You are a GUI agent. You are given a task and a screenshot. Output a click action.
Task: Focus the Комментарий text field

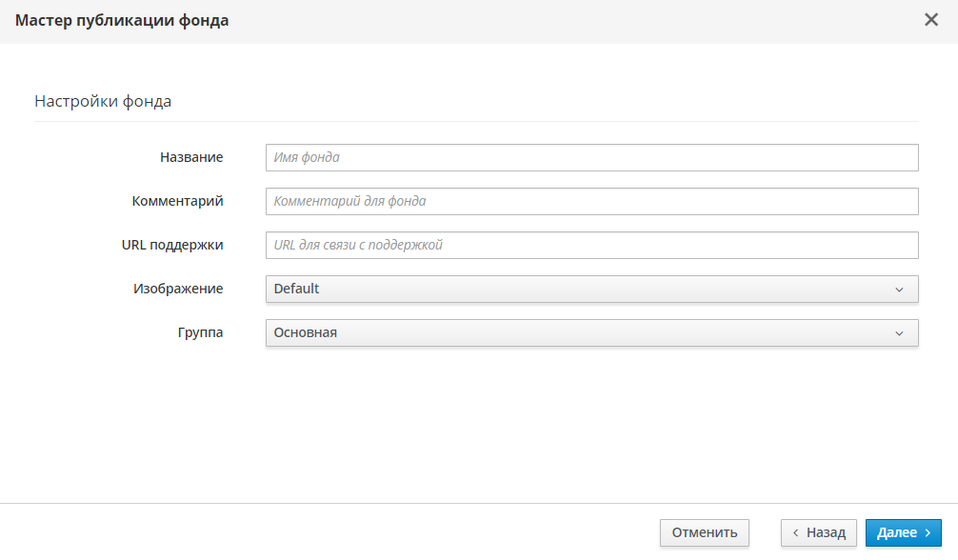coord(591,201)
